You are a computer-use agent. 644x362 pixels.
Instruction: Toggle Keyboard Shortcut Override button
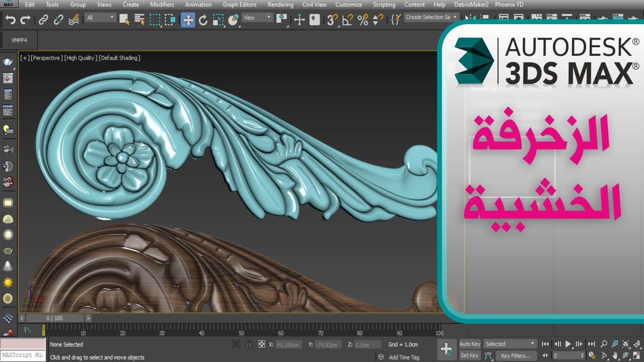(314, 20)
